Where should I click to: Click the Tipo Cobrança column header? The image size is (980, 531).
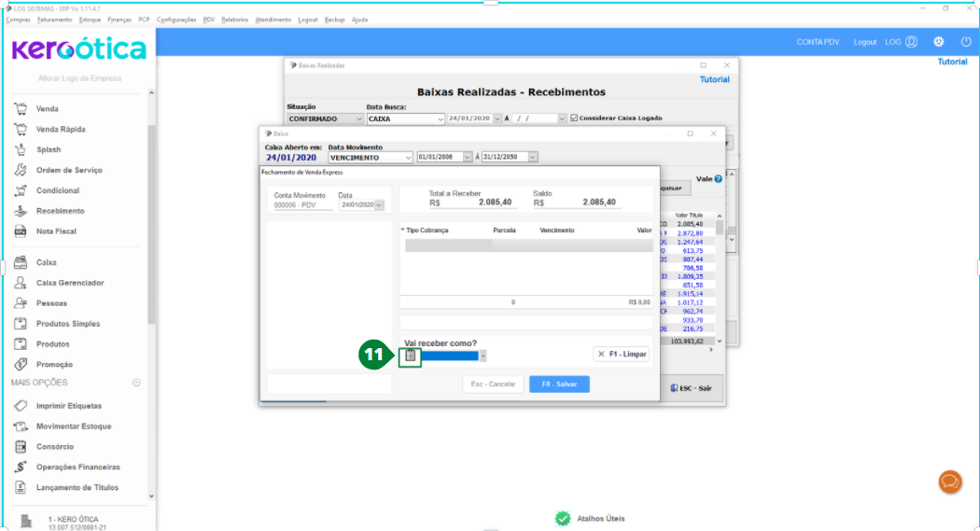point(427,231)
